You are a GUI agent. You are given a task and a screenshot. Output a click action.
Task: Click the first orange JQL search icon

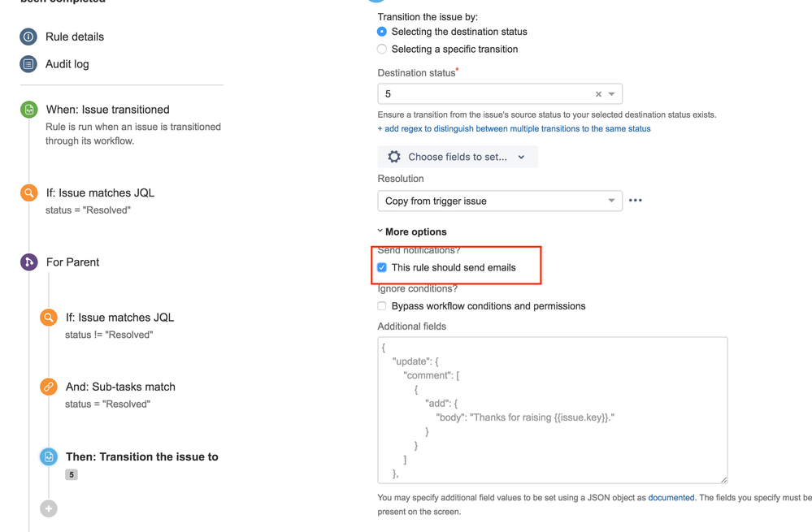(29, 193)
